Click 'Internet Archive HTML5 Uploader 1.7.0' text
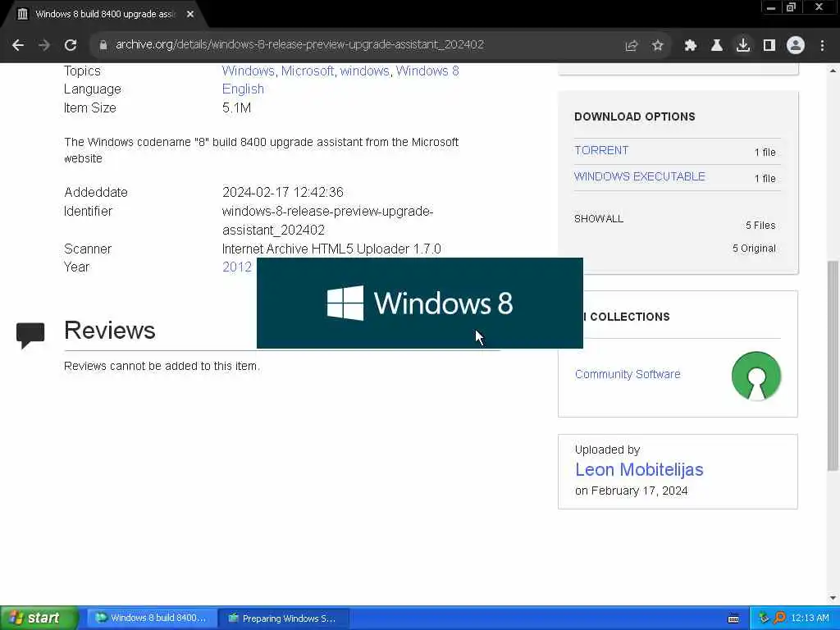The height and width of the screenshot is (630, 840). point(331,249)
